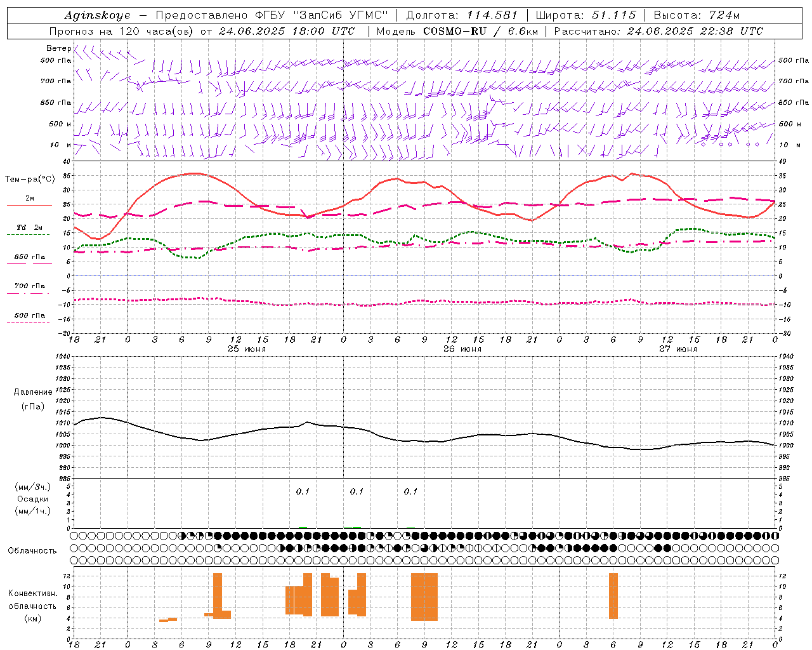Select the '(мм/1ч.)' precipitation unit label
This screenshot has width=812, height=650.
pos(33,511)
